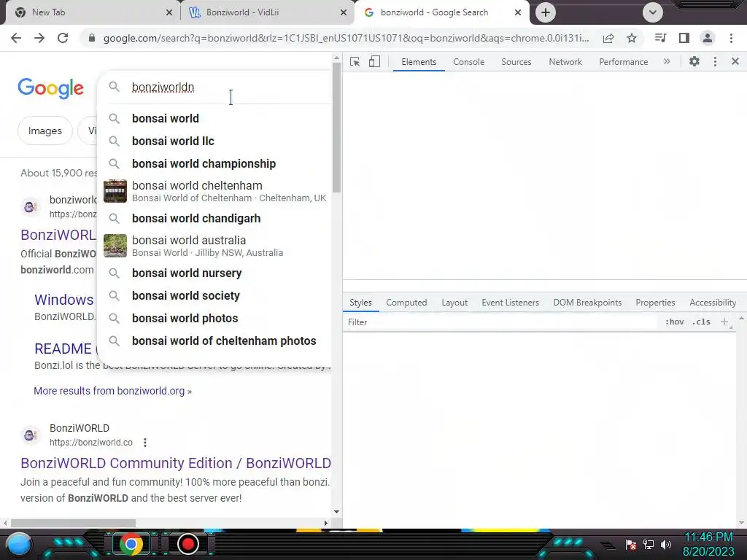Select the Layout sub-tab
Image resolution: width=747 pixels, height=560 pixels.
pos(454,303)
